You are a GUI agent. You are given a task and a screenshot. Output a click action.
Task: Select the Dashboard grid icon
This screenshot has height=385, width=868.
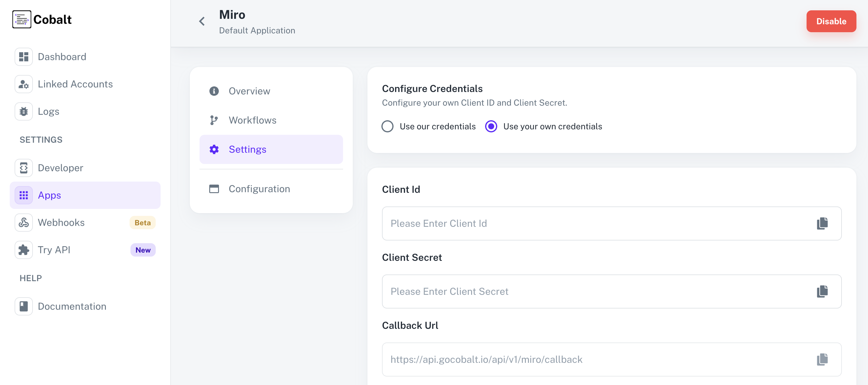tap(23, 56)
